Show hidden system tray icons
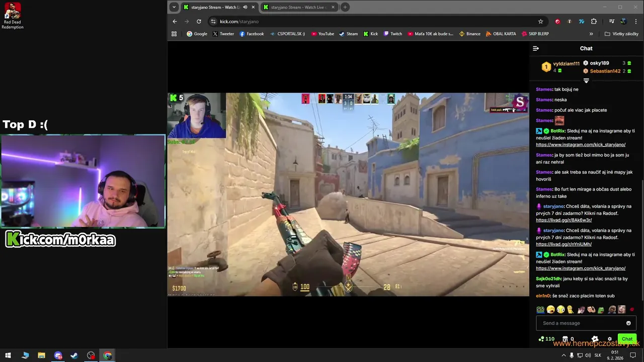The width and height of the screenshot is (644, 362). (x=563, y=355)
